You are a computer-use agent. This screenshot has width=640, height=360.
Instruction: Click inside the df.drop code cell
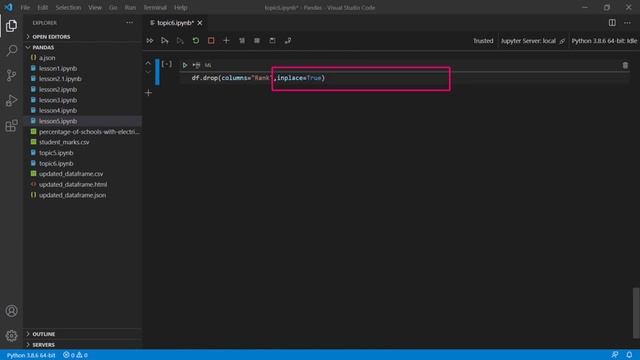404,78
